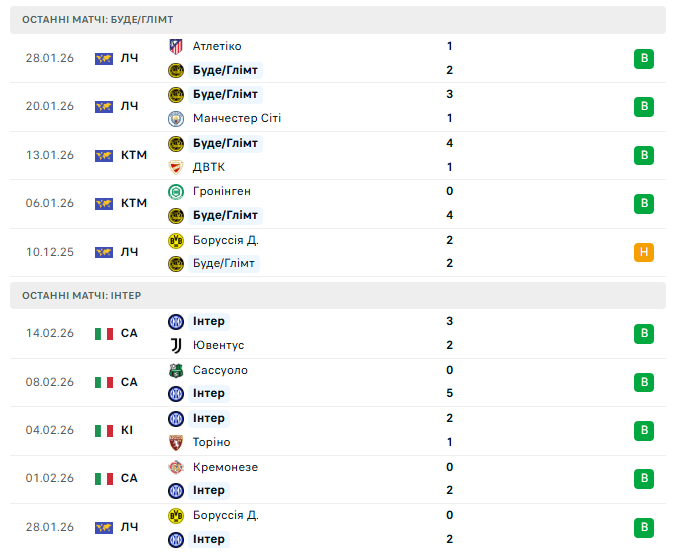This screenshot has width=675, height=558.
Task: Click the 13.01.26 match date
Action: point(50,155)
